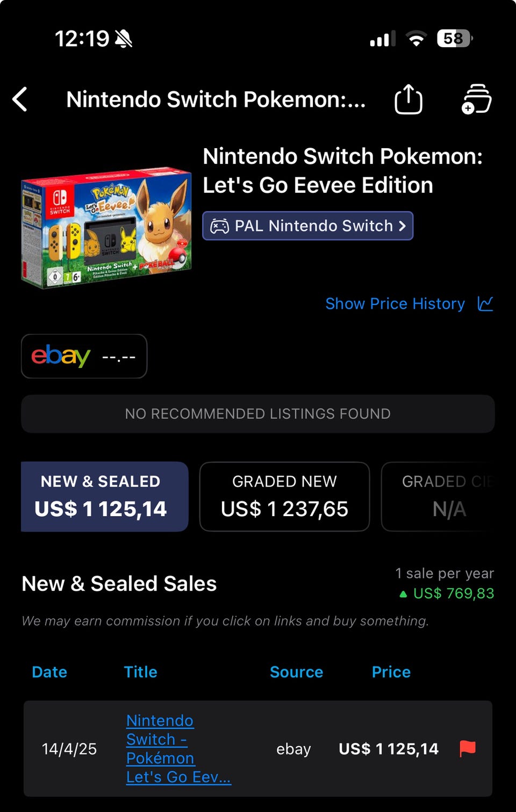This screenshot has height=812, width=516.
Task: Tap the back arrow icon
Action: coord(20,99)
